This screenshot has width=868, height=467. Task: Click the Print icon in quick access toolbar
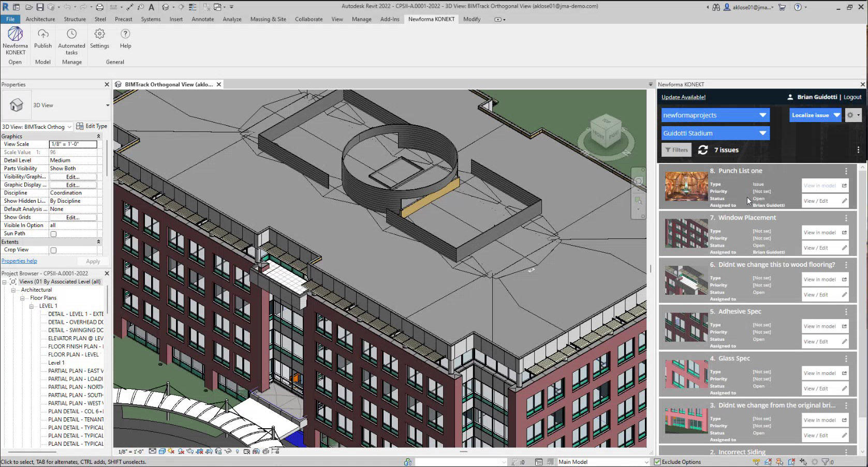click(99, 7)
